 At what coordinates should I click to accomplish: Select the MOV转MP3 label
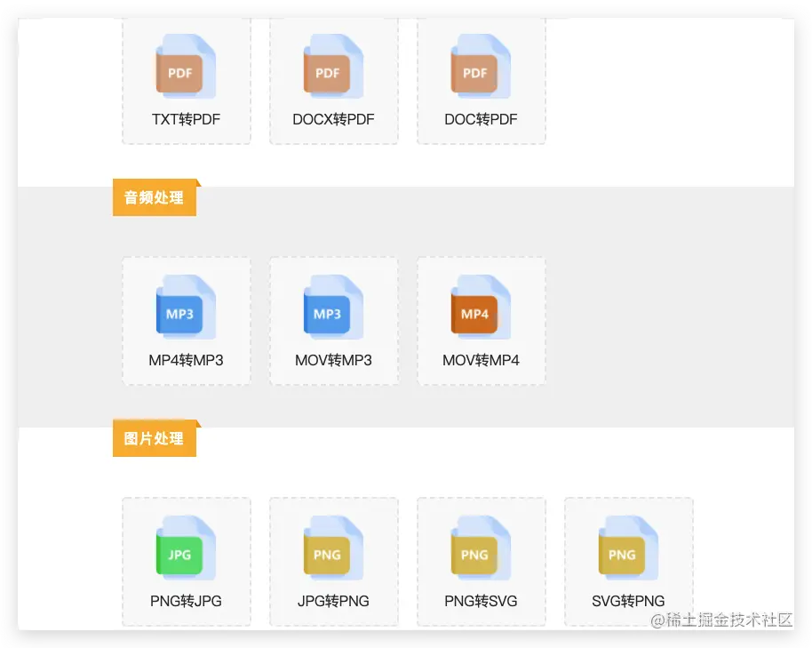[333, 360]
